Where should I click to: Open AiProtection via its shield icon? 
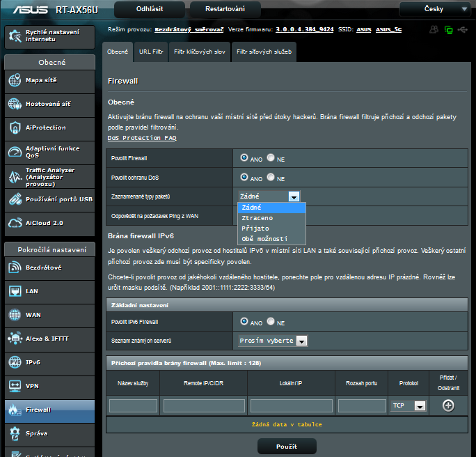pyautogui.click(x=15, y=127)
